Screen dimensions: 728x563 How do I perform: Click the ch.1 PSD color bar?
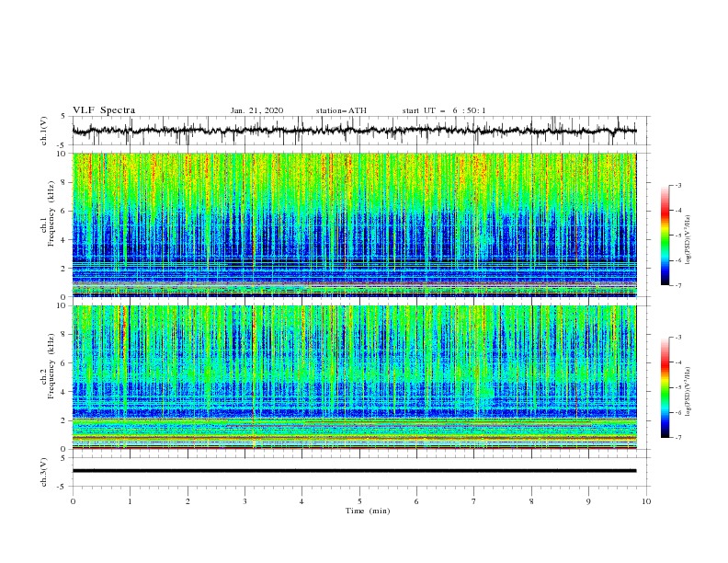[665, 235]
